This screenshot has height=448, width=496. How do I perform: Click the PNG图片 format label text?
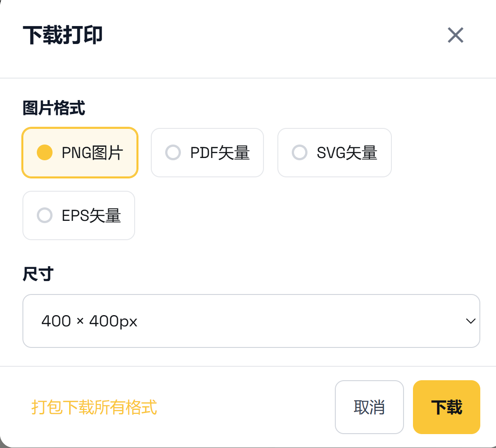point(92,153)
